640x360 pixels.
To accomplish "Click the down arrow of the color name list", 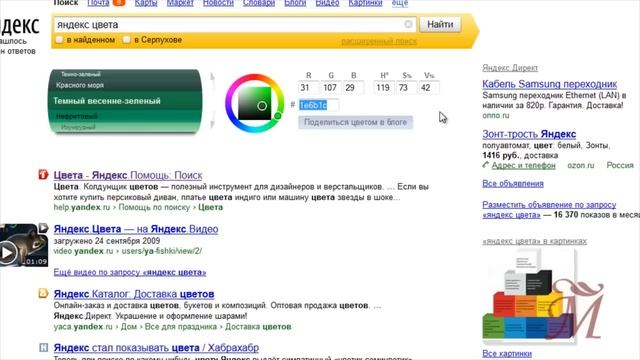I will point(212,123).
